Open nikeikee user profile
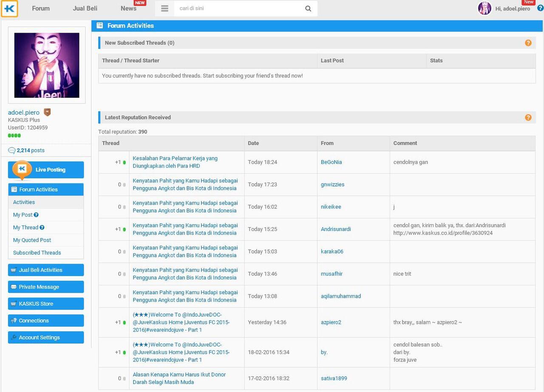 (x=331, y=207)
